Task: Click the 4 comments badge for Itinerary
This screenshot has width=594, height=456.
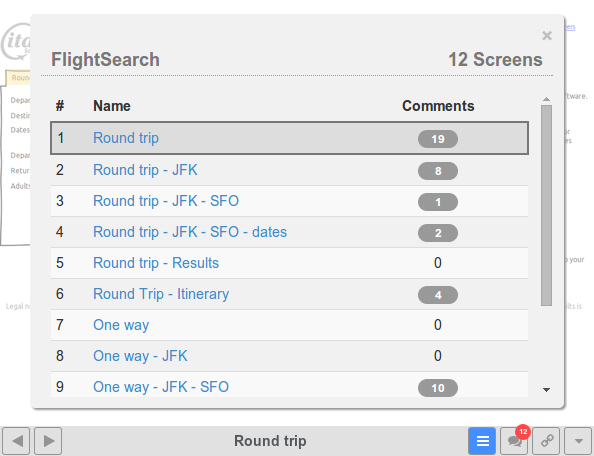Action: coord(438,295)
